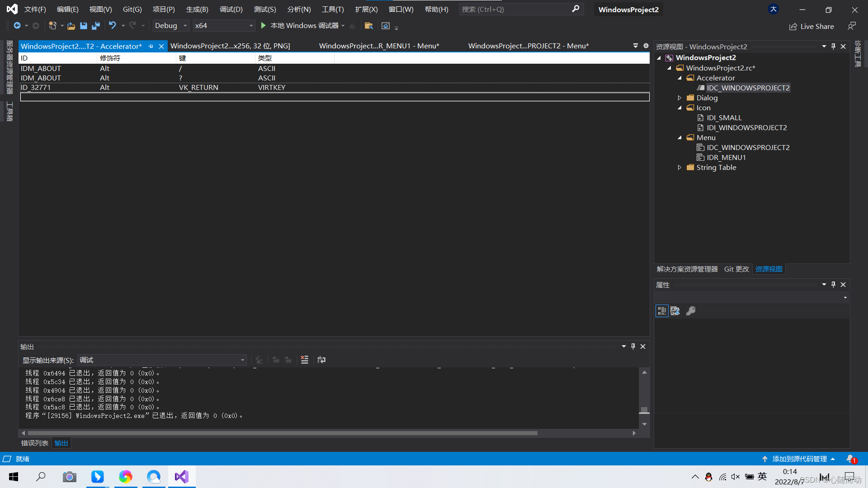Viewport: 868px width, 488px height.
Task: Switch to the 错误列表 tab
Action: [35, 443]
